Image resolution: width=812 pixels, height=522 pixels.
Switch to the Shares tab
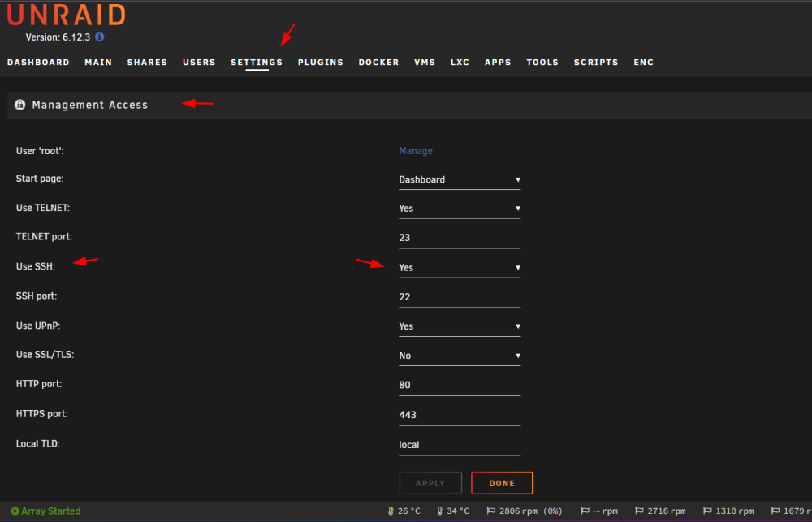pyautogui.click(x=147, y=63)
